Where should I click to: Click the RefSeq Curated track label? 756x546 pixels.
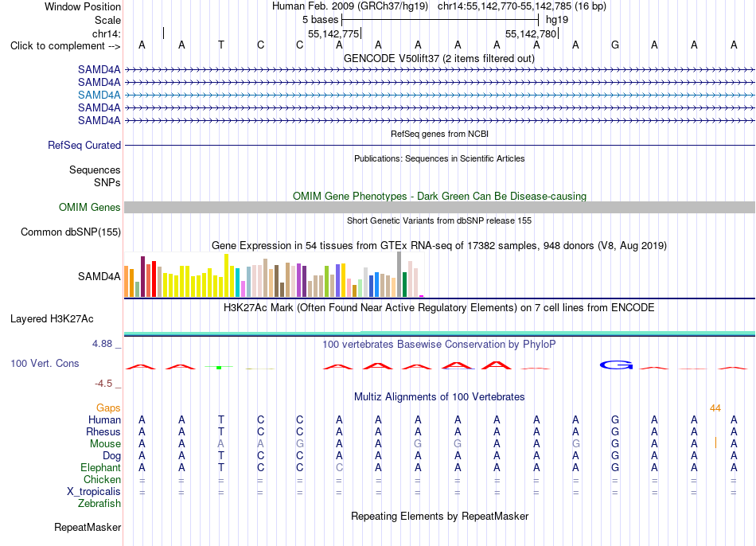(84, 145)
